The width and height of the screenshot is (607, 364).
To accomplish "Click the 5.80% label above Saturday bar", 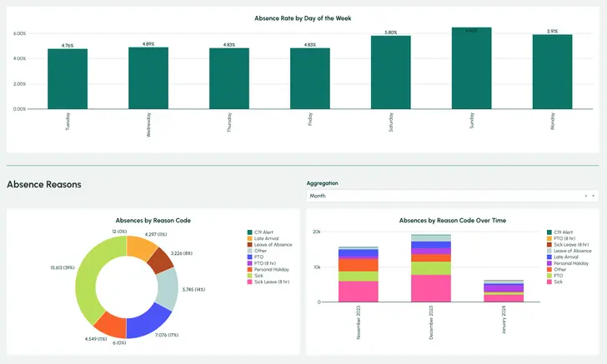I will pyautogui.click(x=390, y=32).
